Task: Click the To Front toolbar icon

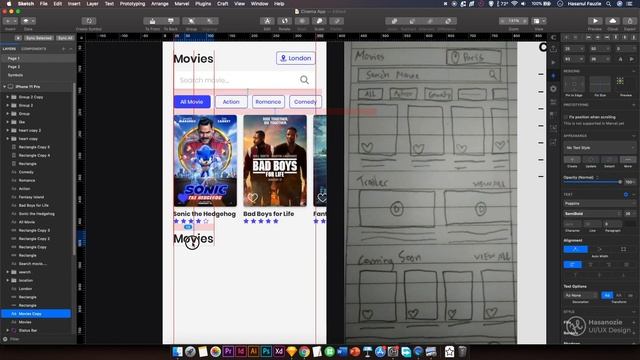Action: coord(152,21)
